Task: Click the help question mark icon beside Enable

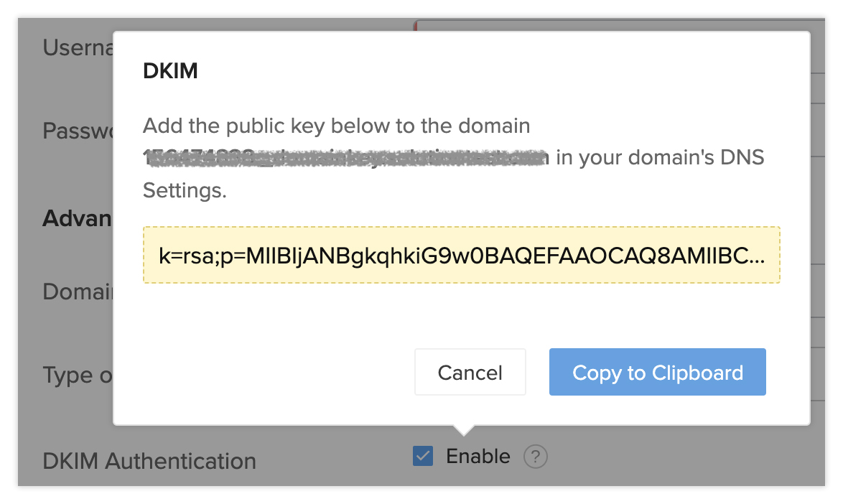Action: [536, 457]
